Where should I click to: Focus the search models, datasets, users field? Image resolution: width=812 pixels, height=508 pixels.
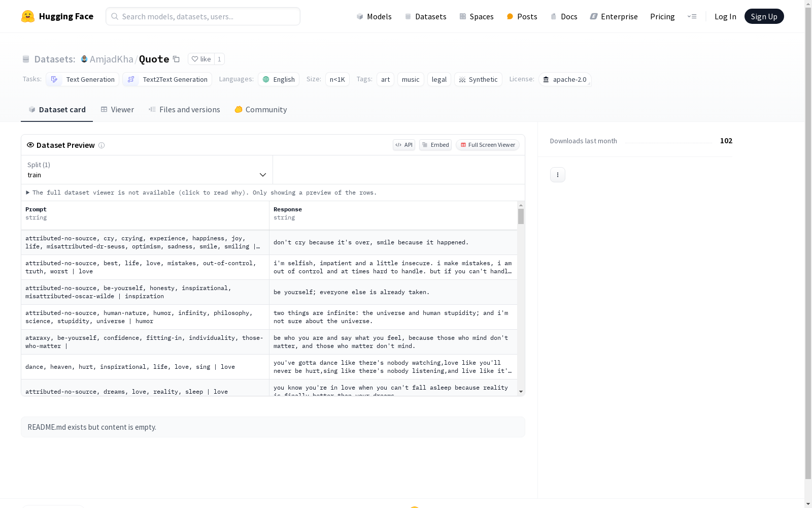[x=203, y=16]
